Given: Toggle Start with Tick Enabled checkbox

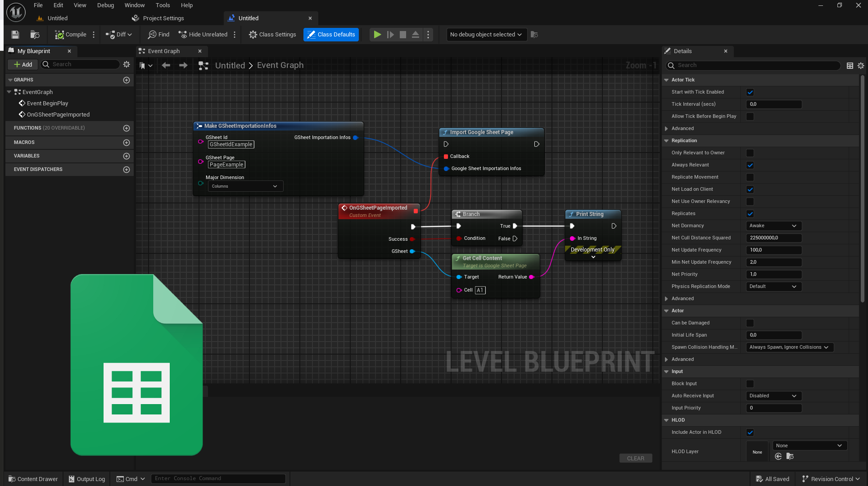Looking at the screenshot, I should click(750, 92).
